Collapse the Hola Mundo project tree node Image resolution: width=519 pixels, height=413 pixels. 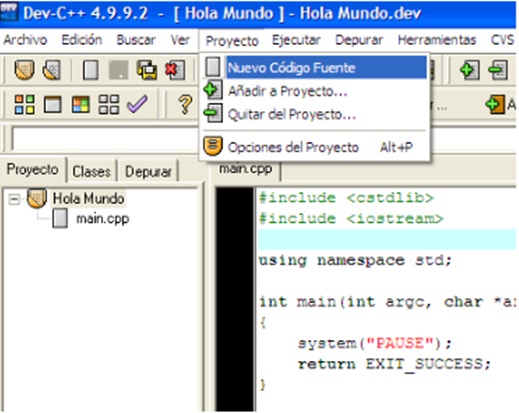tap(14, 199)
